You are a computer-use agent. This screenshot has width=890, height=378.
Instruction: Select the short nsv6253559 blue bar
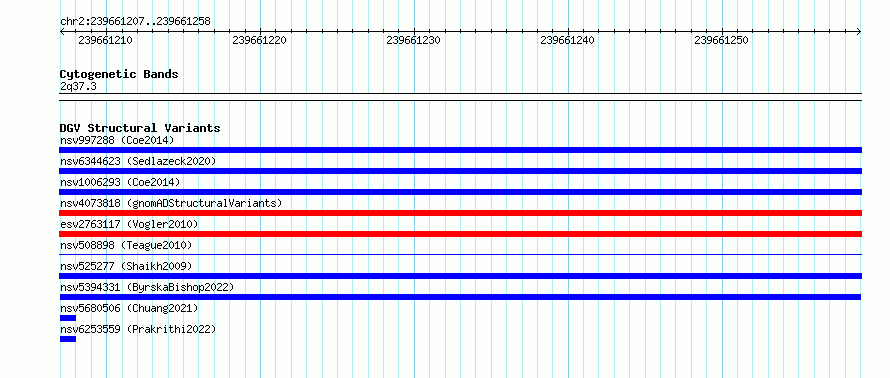coord(68,339)
